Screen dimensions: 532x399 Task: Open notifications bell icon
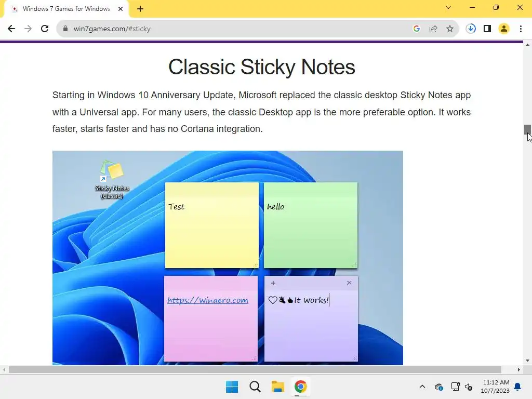point(518,387)
